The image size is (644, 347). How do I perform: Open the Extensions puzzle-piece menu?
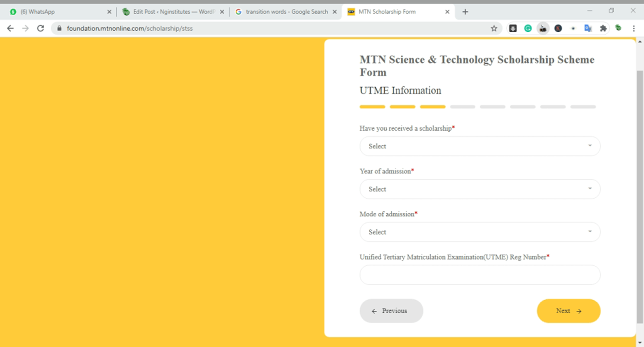pyautogui.click(x=603, y=28)
